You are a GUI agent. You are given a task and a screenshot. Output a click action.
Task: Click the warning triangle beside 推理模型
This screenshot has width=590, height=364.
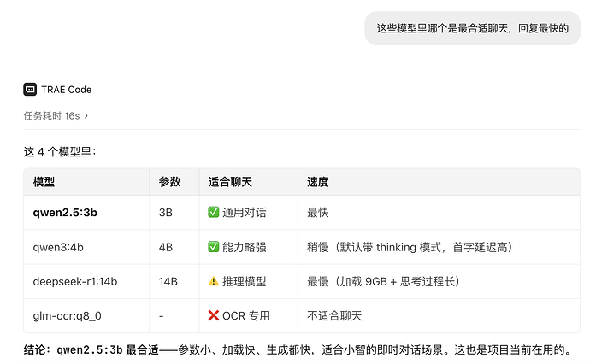214,281
